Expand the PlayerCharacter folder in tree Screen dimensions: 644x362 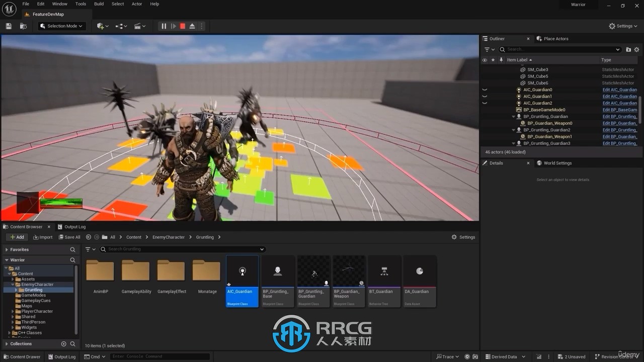13,311
